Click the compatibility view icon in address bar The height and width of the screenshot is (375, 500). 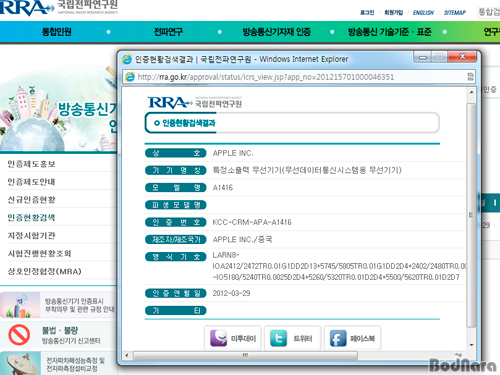pyautogui.click(x=470, y=77)
